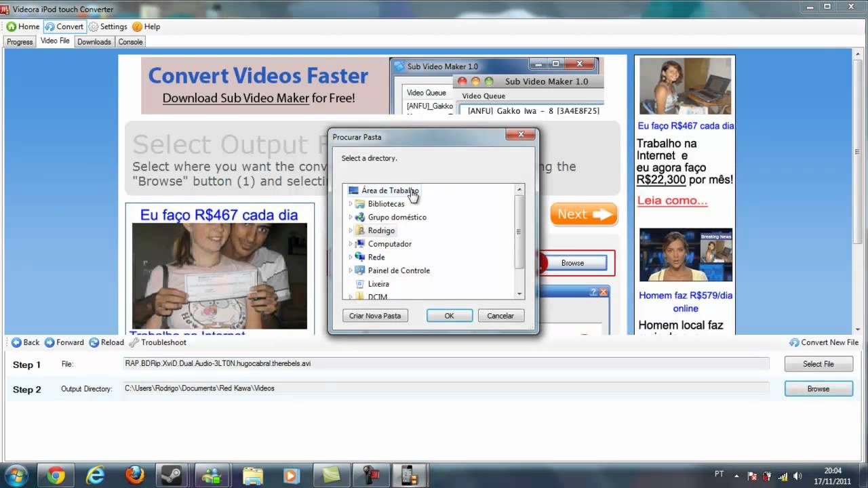Reload the embedded page
Image resolution: width=868 pixels, height=488 pixels.
point(106,342)
